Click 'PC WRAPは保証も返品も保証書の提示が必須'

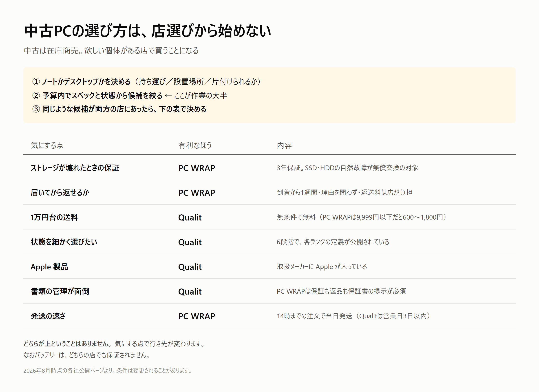tap(341, 291)
